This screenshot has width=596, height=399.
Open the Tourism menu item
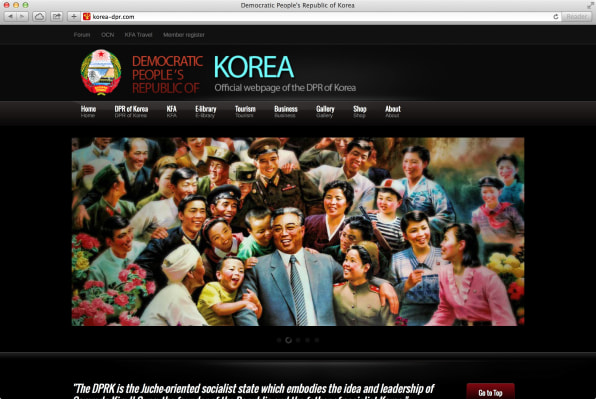point(245,111)
